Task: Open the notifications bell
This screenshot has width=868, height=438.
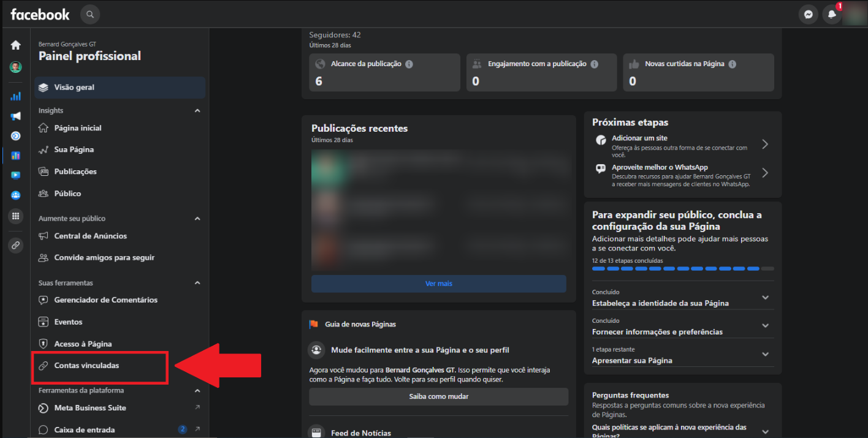Action: 832,15
